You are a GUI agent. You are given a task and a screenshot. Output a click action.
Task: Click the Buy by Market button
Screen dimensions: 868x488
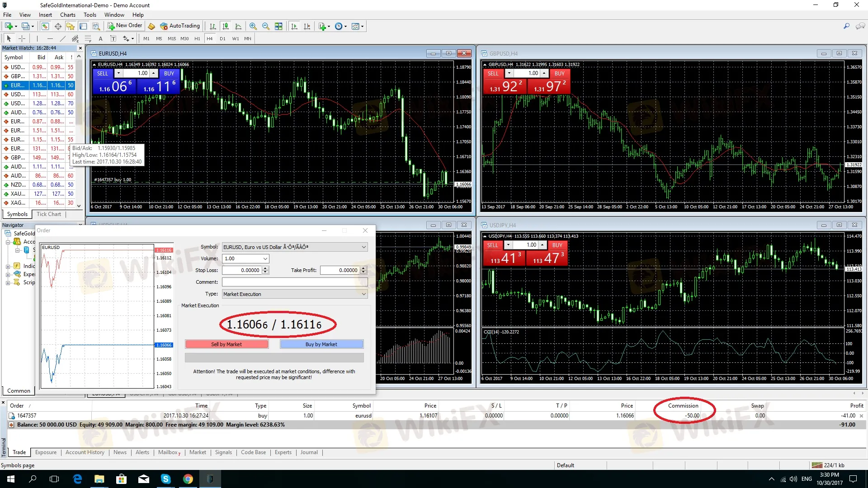point(321,344)
